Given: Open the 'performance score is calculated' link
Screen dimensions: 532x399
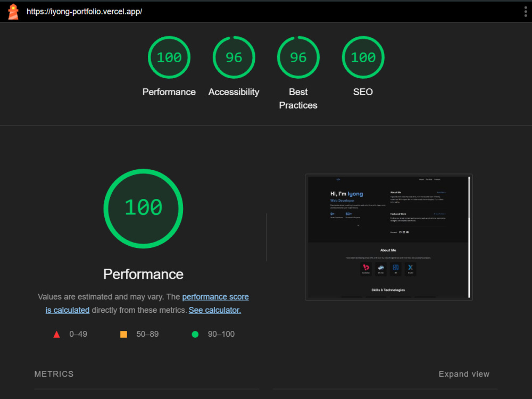Looking at the screenshot, I should click(215, 297).
